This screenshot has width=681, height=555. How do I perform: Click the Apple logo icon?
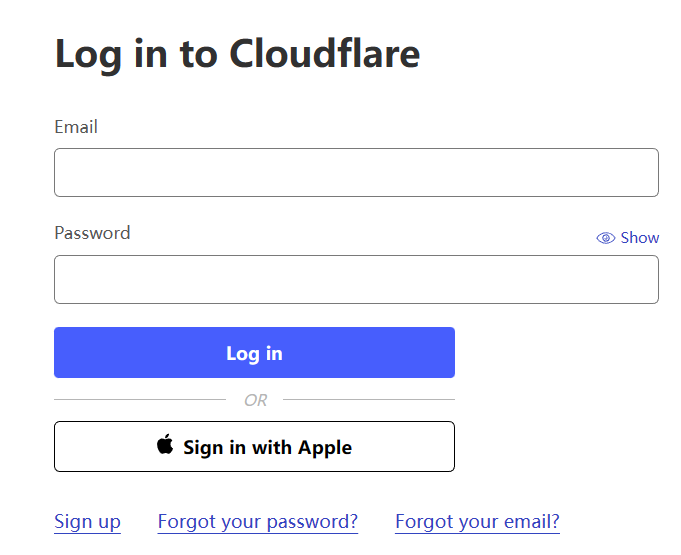click(165, 444)
